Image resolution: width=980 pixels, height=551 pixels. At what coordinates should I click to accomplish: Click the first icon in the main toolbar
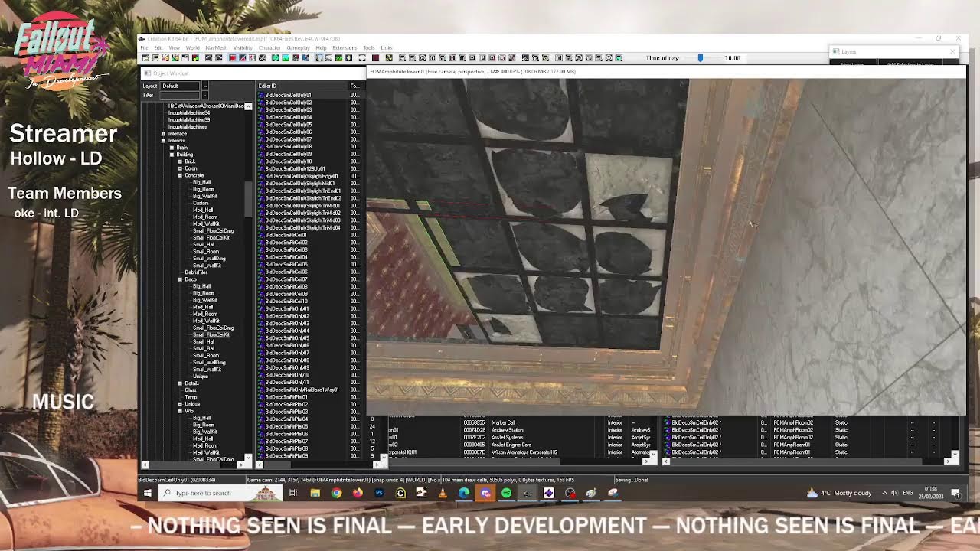click(x=145, y=58)
